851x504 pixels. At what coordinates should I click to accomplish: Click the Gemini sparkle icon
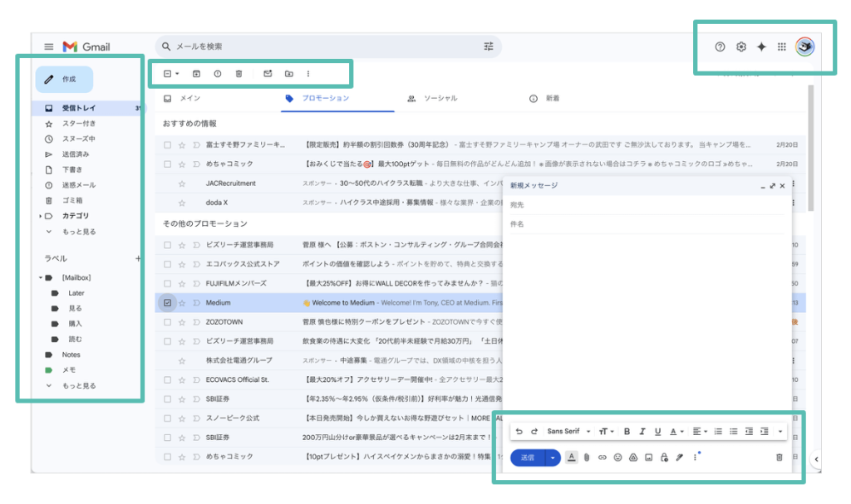pyautogui.click(x=761, y=47)
